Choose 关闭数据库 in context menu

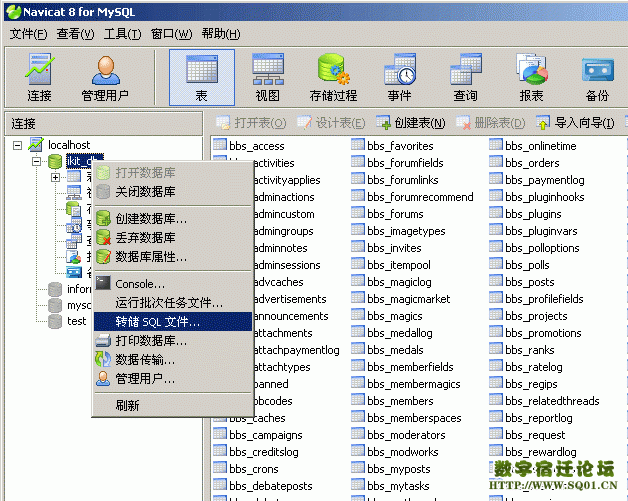(x=173, y=191)
